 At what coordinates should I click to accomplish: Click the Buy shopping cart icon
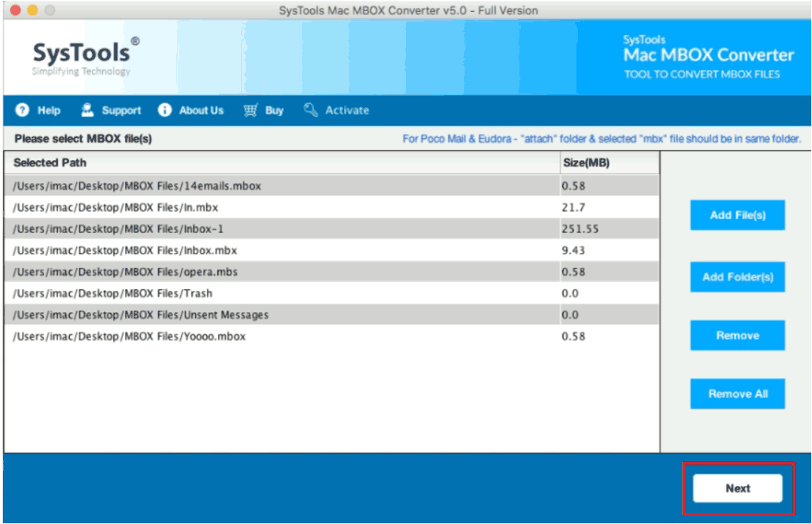(x=251, y=109)
